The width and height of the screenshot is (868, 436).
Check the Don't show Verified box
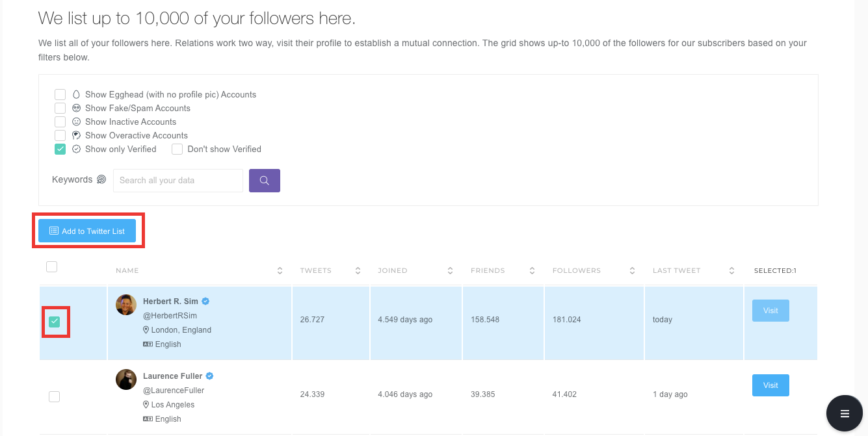177,149
